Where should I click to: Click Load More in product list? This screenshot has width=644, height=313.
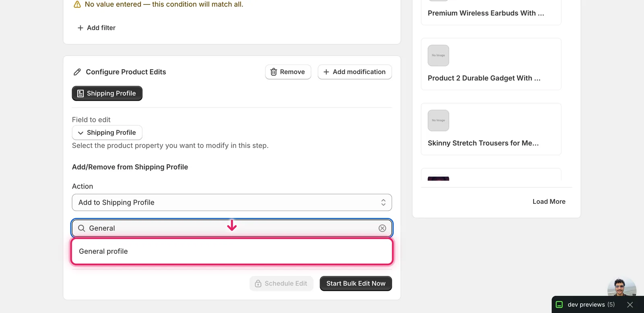click(x=549, y=201)
